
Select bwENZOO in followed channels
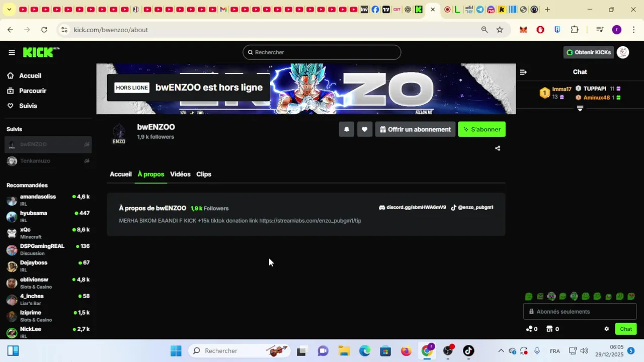[x=48, y=144]
